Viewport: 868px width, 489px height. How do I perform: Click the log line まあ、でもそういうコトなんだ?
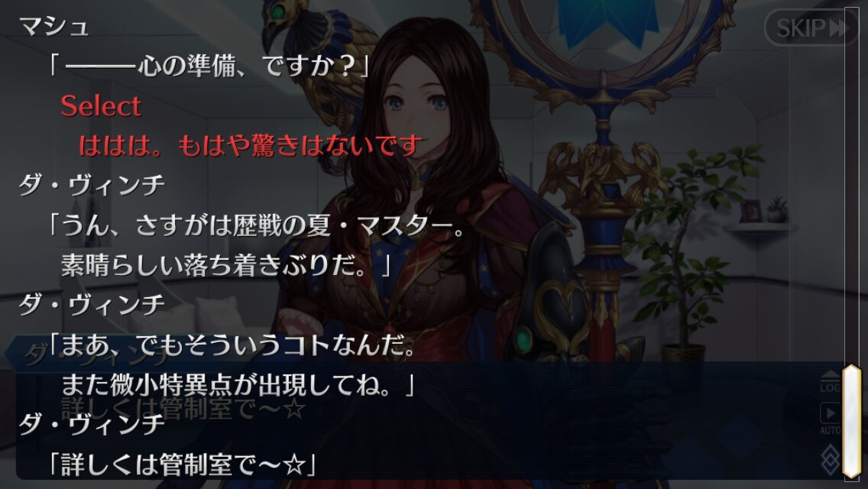[x=232, y=345]
